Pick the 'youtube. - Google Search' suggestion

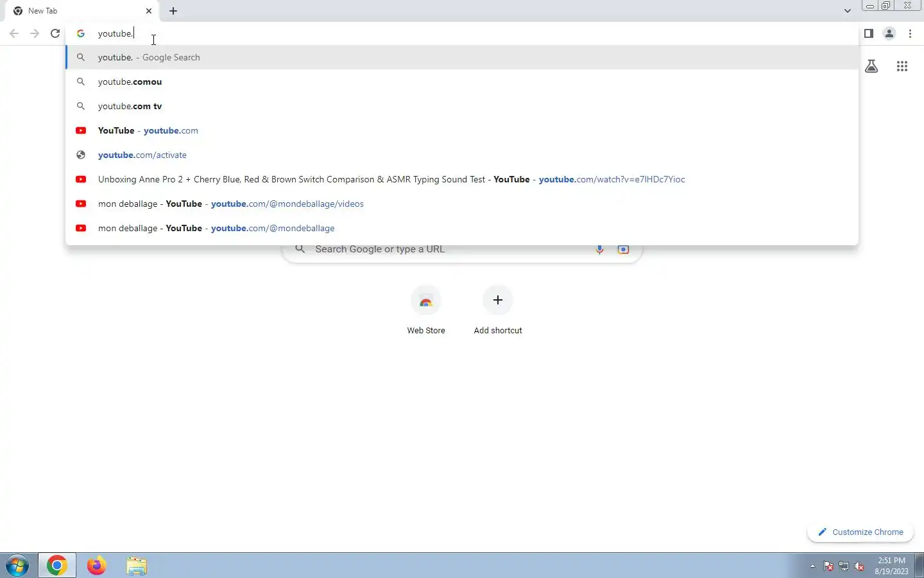(x=462, y=57)
